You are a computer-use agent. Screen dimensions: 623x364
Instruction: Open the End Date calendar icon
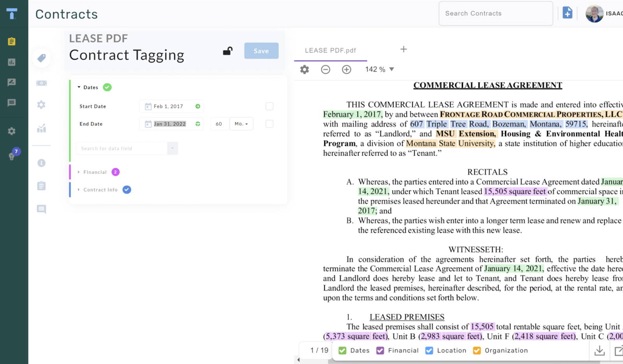tap(148, 124)
